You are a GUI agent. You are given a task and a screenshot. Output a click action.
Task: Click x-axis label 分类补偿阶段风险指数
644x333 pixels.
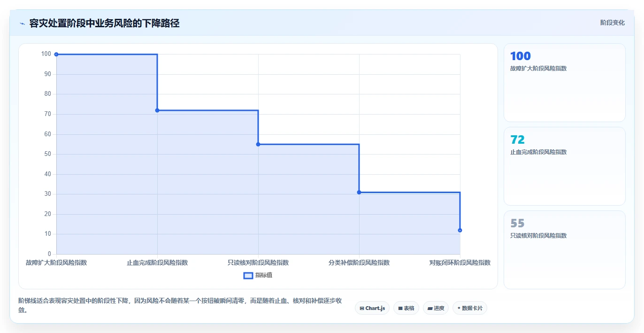click(359, 263)
